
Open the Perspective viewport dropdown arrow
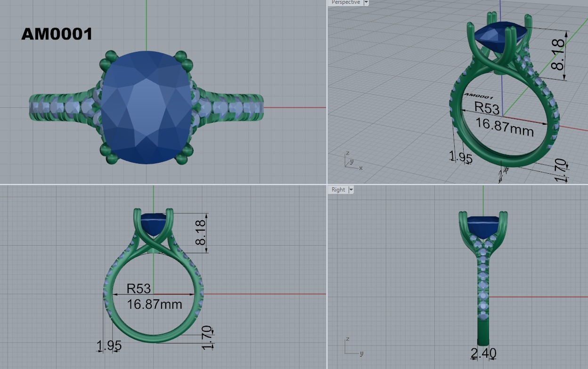366,2
